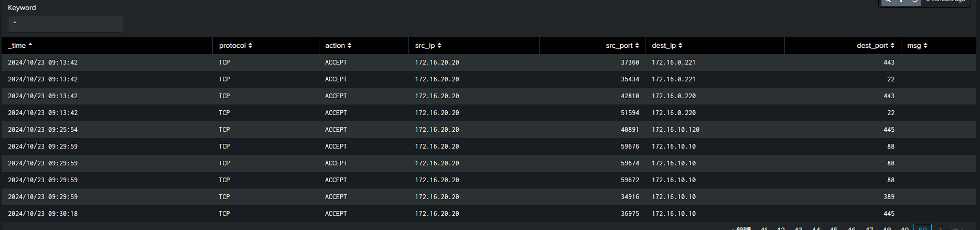Jump to page 45 of results
The width and height of the screenshot is (980, 230).
pyautogui.click(x=834, y=228)
